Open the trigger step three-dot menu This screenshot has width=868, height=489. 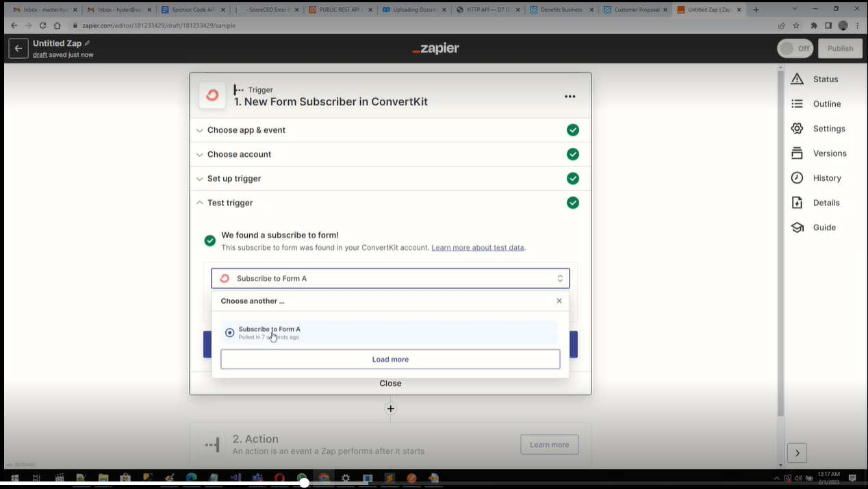tap(570, 97)
